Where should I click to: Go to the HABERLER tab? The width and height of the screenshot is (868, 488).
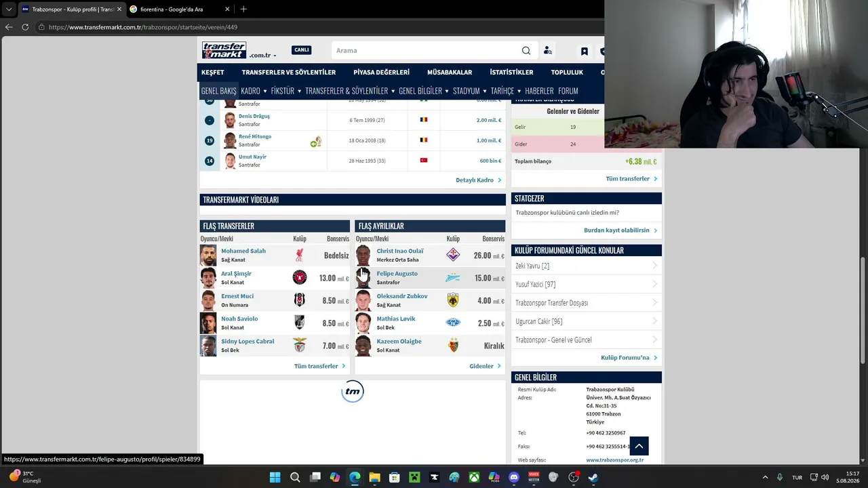click(x=539, y=91)
